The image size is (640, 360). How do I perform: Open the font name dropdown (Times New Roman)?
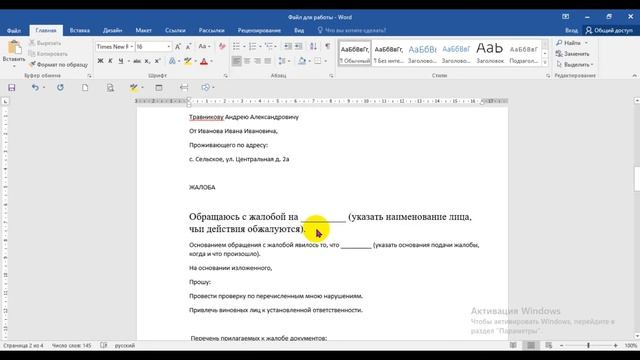click(132, 47)
